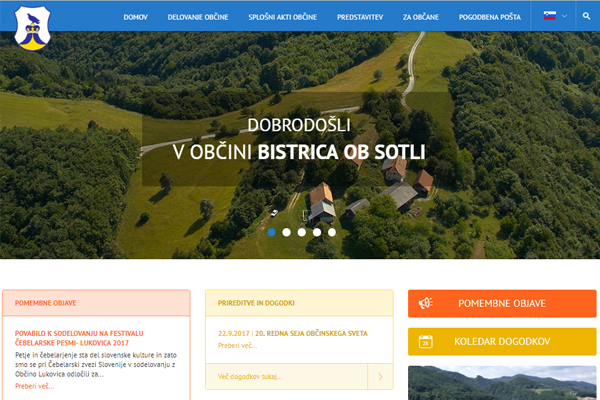Select the fifth slider dot

coord(332,231)
